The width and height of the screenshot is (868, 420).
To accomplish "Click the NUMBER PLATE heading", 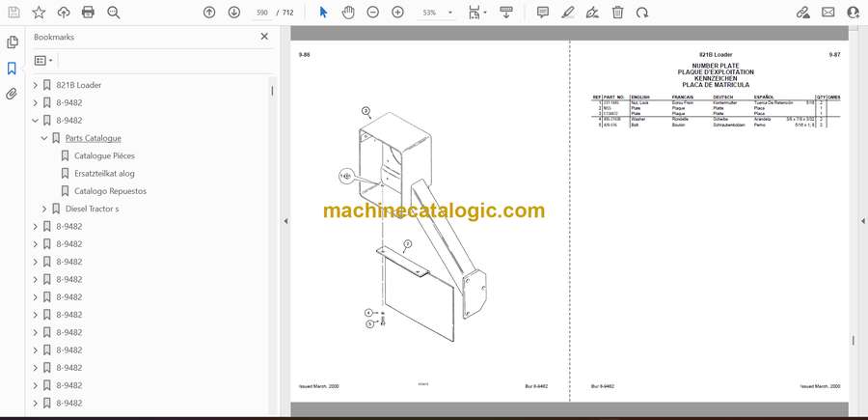I will click(x=716, y=66).
